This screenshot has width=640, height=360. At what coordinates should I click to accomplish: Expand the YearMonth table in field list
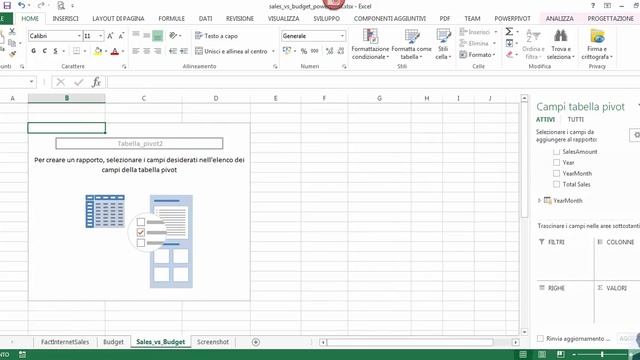(x=539, y=200)
